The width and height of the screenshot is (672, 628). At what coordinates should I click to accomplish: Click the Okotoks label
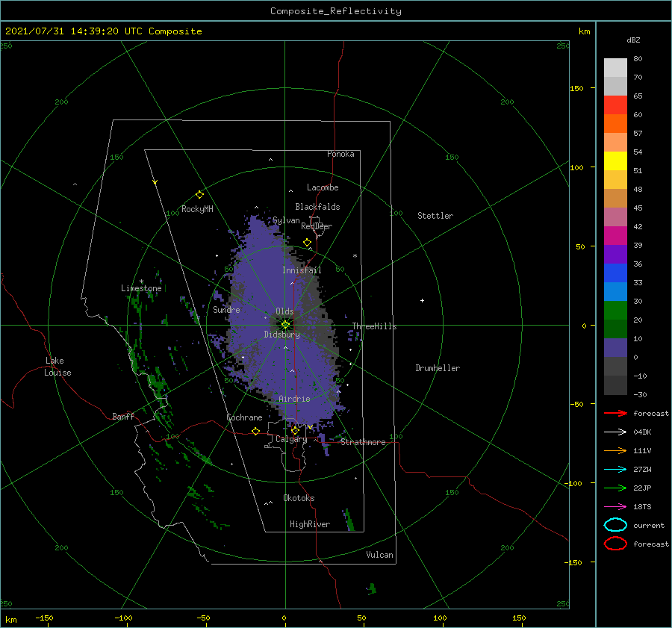299,498
